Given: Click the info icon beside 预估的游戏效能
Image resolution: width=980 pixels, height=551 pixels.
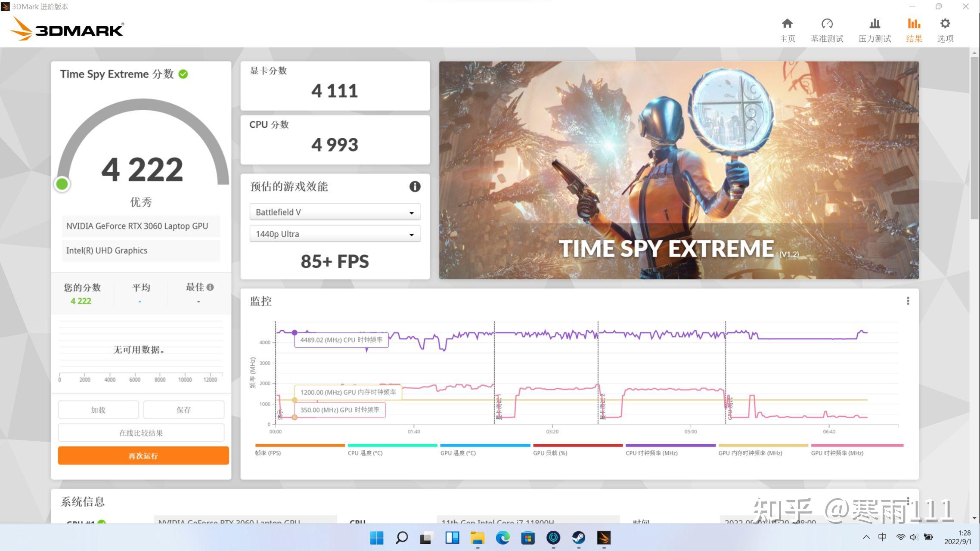Looking at the screenshot, I should 415,186.
